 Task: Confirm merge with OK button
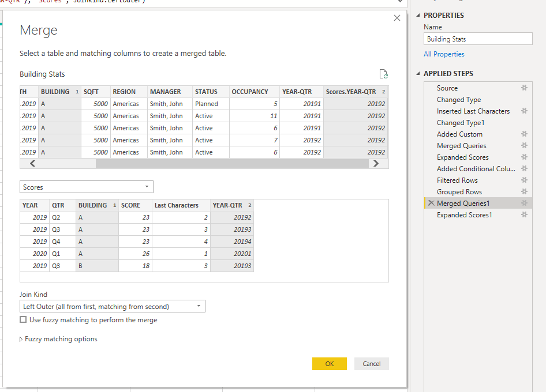[x=330, y=364]
